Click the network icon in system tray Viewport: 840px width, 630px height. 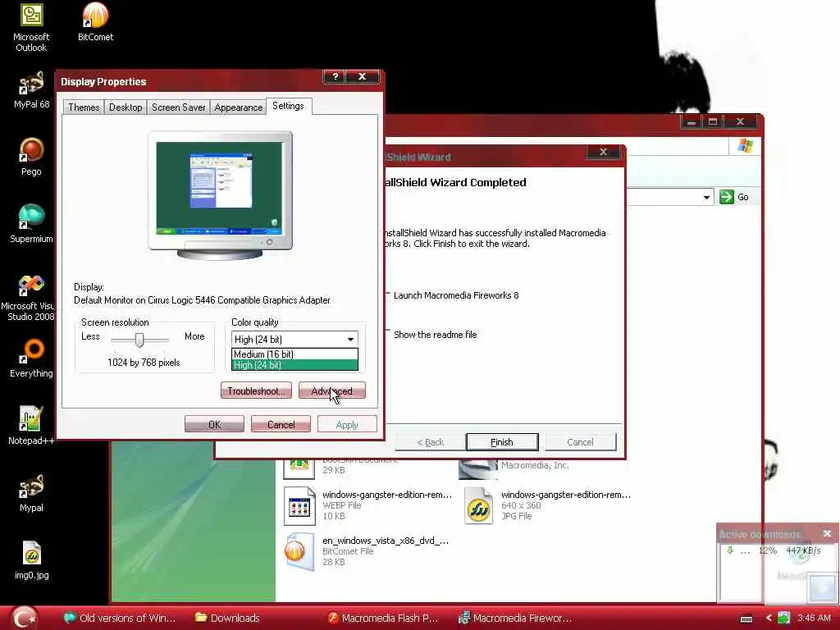(x=783, y=618)
